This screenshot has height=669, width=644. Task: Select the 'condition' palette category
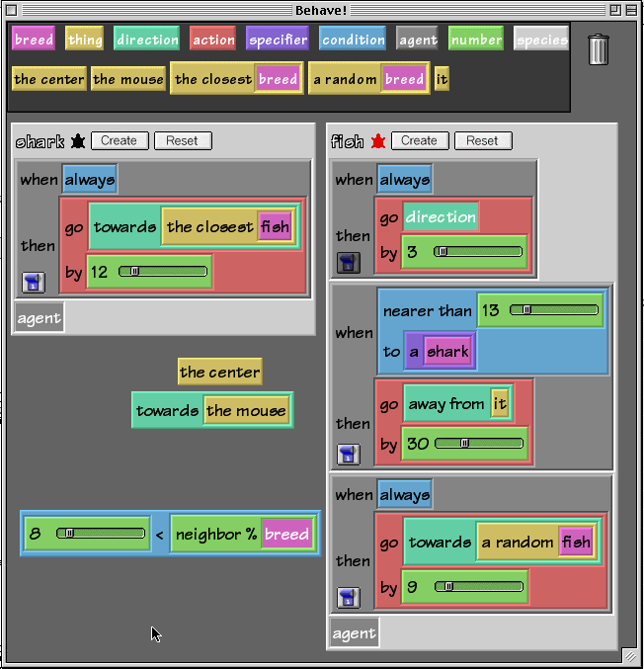click(x=353, y=40)
